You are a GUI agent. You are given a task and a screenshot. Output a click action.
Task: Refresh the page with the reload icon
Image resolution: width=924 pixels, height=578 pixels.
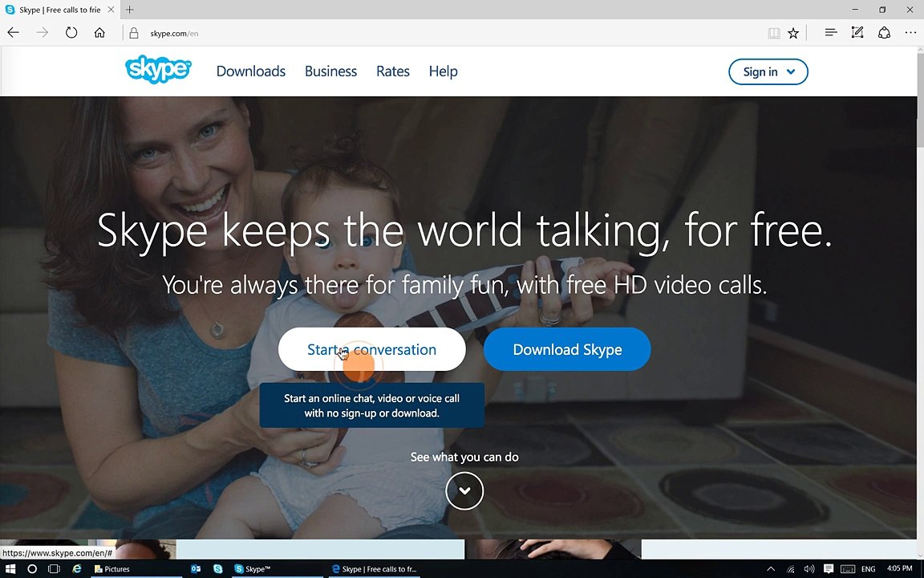click(x=71, y=33)
